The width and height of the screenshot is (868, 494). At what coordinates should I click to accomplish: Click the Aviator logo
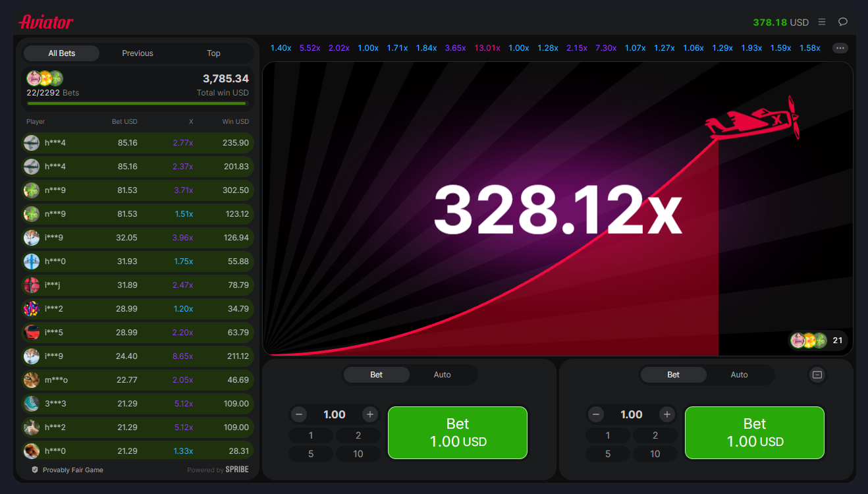point(46,22)
